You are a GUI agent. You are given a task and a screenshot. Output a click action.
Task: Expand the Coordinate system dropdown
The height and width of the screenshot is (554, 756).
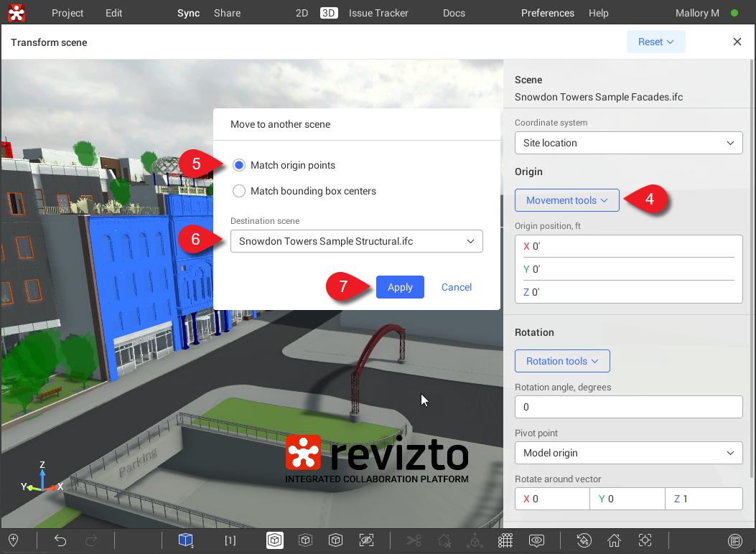pyautogui.click(x=628, y=143)
